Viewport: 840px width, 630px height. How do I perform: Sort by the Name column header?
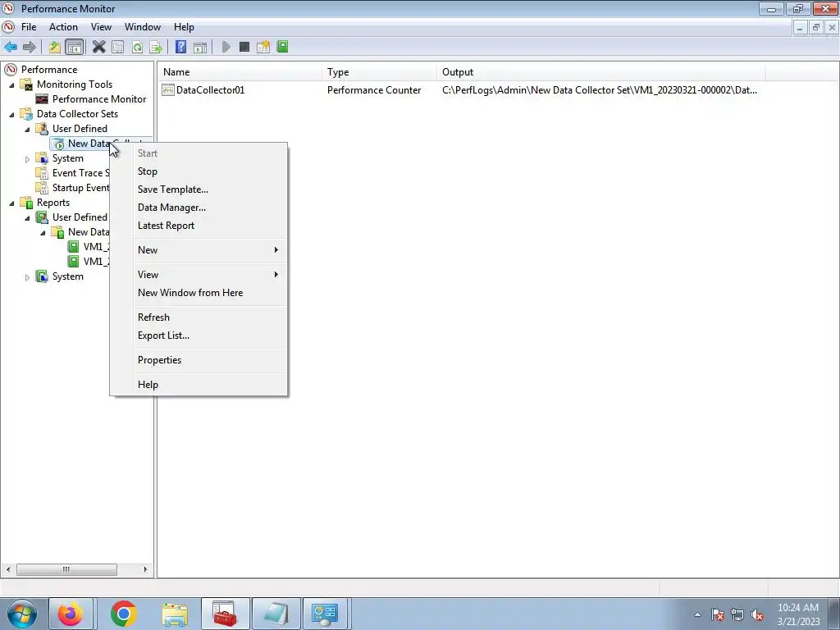(240, 72)
